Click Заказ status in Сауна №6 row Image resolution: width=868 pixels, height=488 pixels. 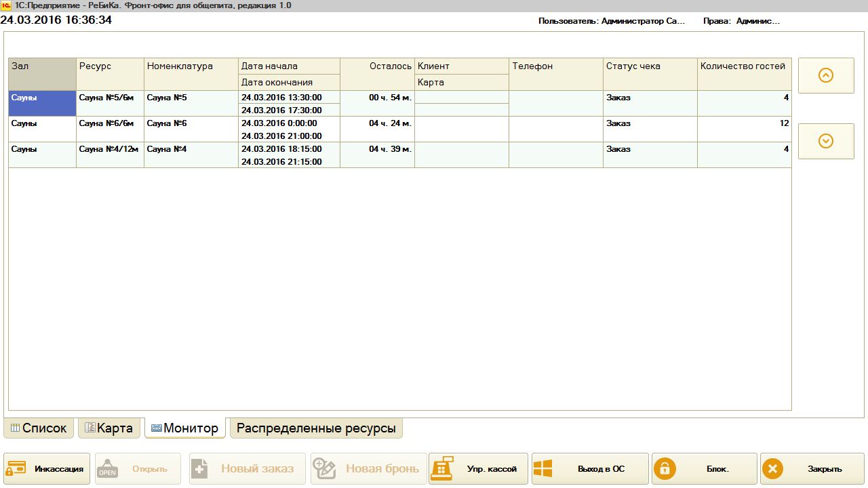[650, 129]
